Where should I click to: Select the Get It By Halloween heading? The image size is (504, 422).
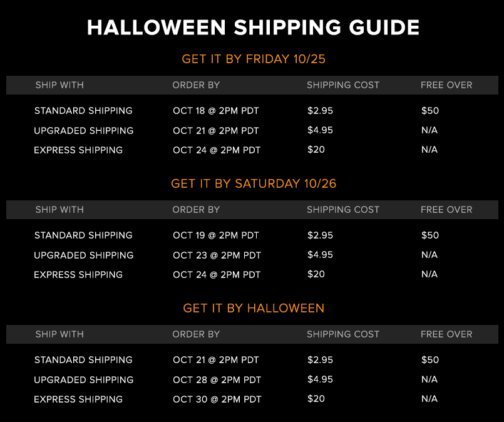coord(254,308)
